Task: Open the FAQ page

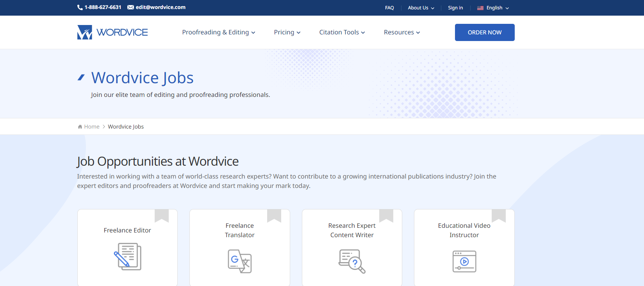Action: (389, 8)
